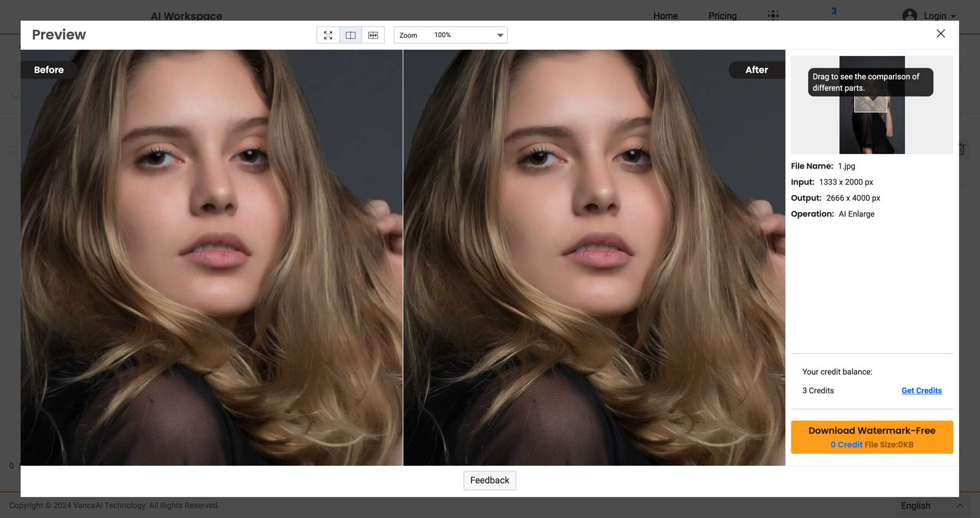Open the English language selector
980x518 pixels.
[916, 505]
